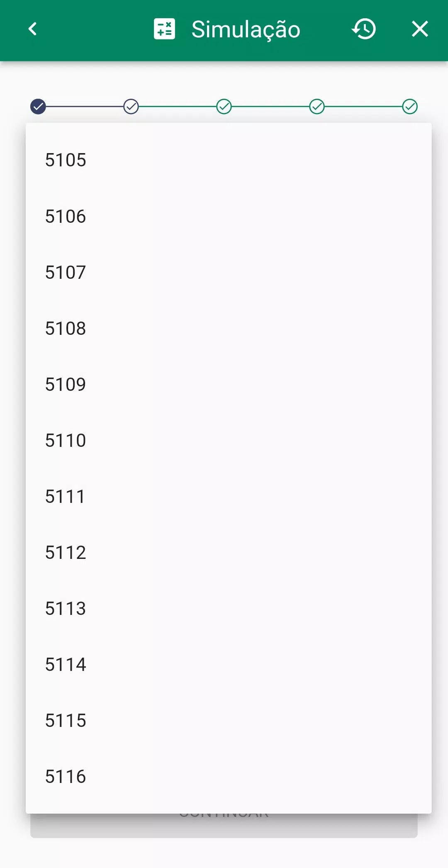448x868 pixels.
Task: Tap the calculator icon beside Simulação
Action: click(x=164, y=29)
